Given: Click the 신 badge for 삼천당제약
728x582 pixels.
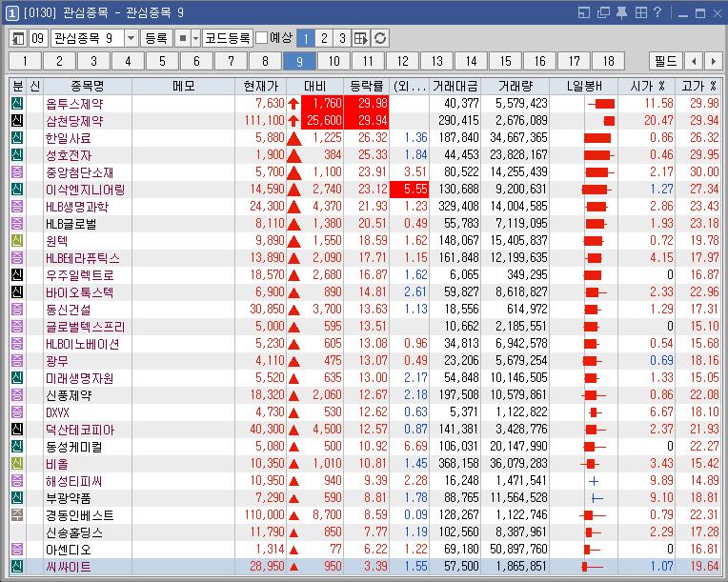Looking at the screenshot, I should [x=17, y=120].
